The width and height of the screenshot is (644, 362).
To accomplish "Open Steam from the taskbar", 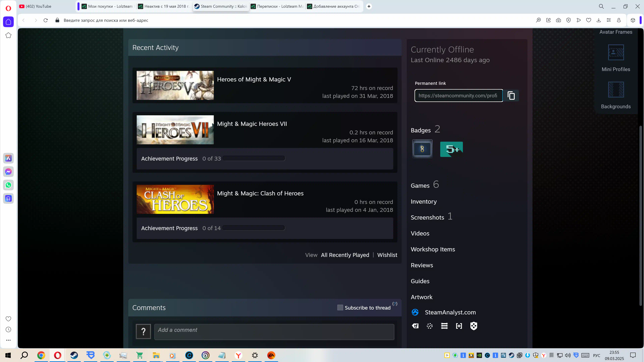I will [74, 355].
